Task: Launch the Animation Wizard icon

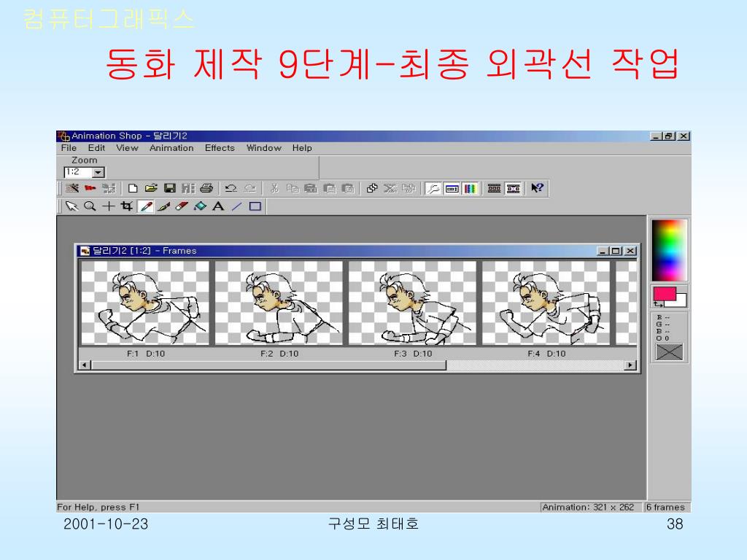Action: tap(72, 189)
